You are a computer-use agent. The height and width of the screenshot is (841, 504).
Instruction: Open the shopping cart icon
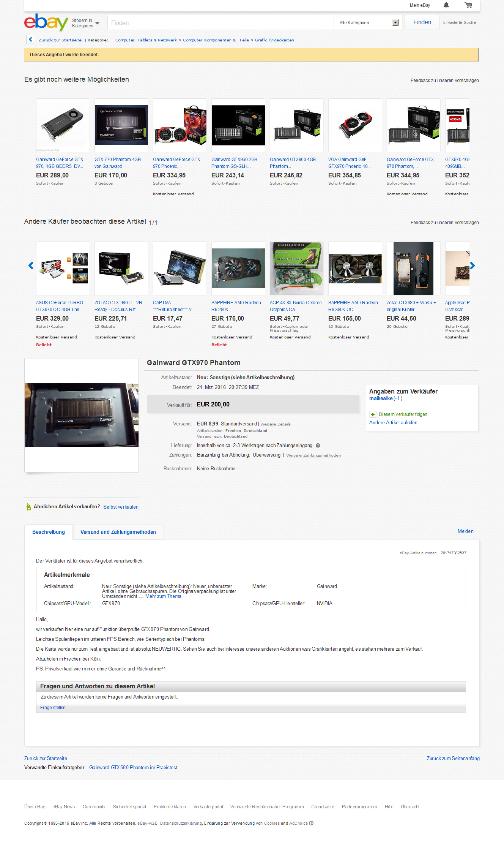tap(468, 5)
